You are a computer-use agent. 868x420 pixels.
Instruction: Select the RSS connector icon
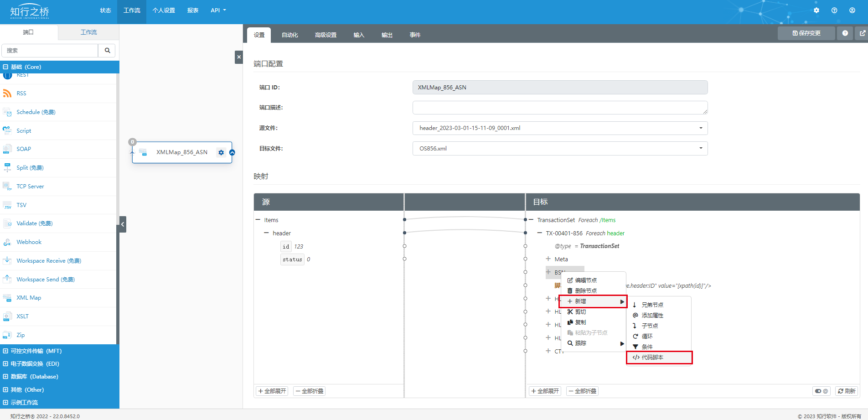point(7,93)
